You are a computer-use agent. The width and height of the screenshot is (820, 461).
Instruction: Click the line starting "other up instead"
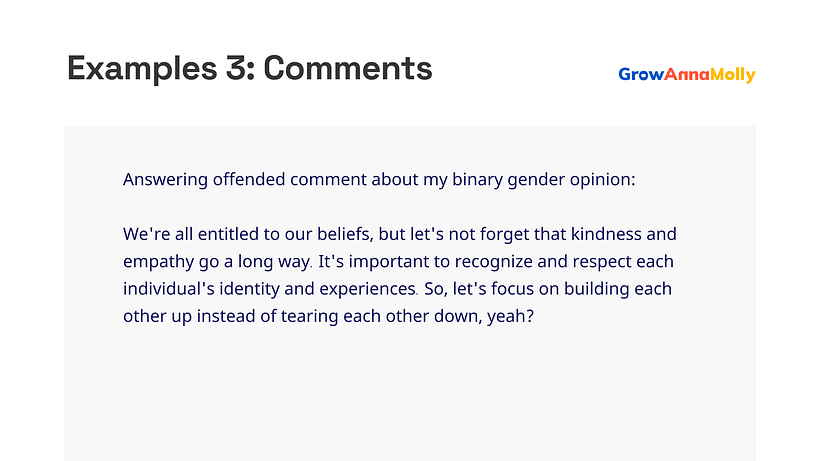328,316
